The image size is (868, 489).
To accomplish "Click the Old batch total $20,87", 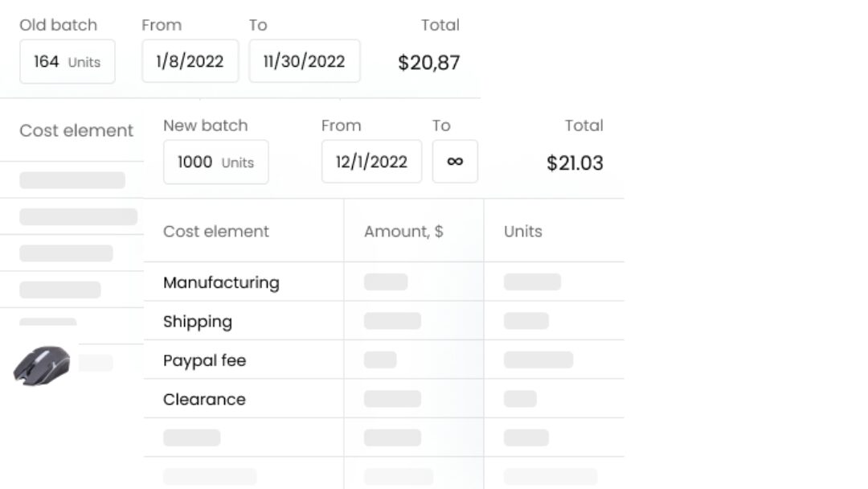I will [x=429, y=62].
